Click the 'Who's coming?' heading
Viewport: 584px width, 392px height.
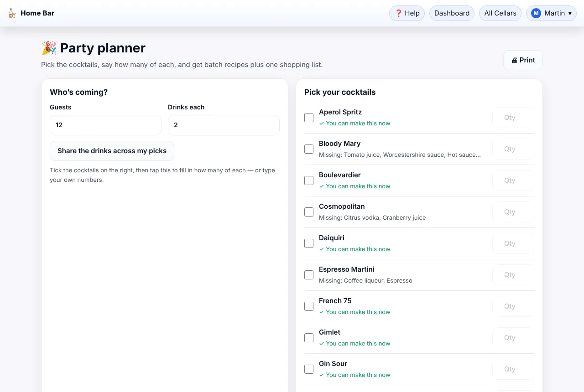(x=79, y=92)
